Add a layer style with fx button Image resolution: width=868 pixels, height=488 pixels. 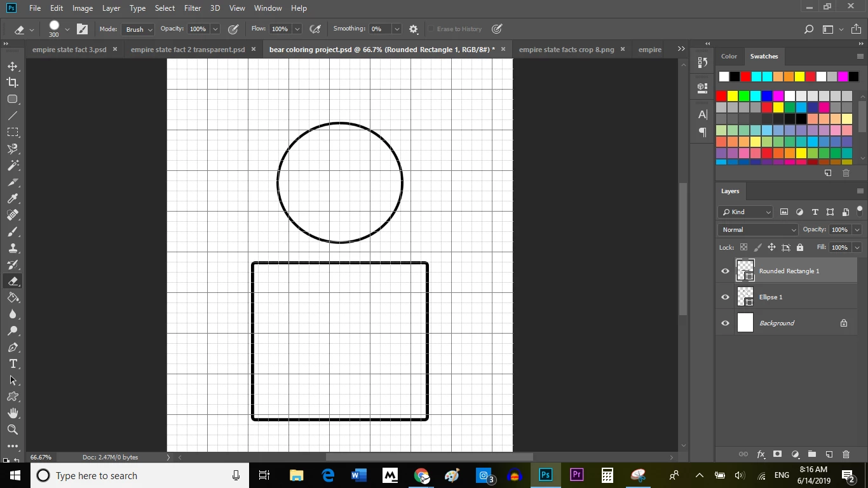(x=761, y=454)
